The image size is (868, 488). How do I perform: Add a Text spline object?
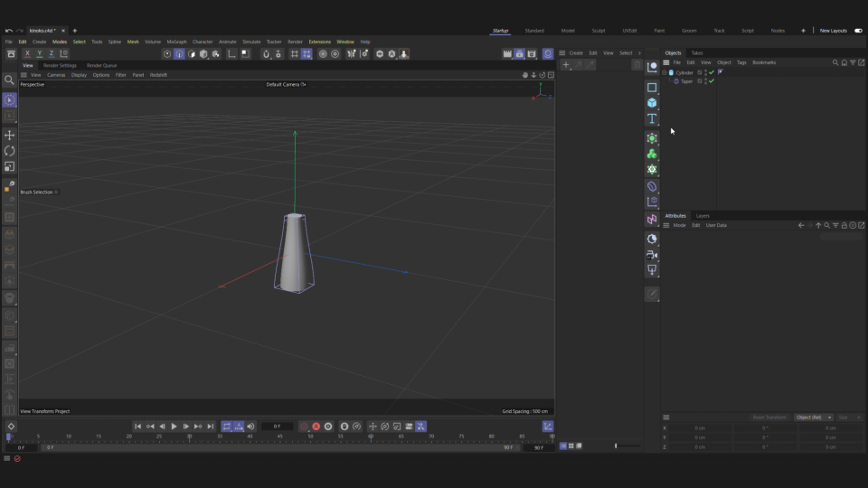[652, 118]
